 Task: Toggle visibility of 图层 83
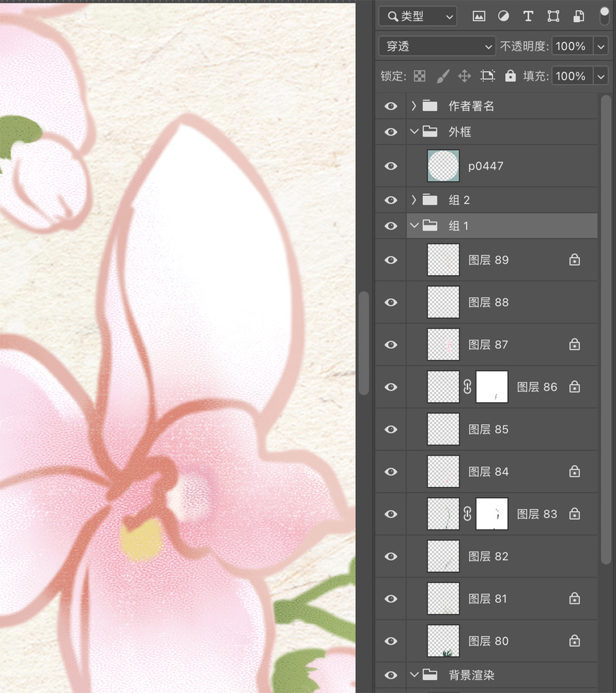coord(390,514)
